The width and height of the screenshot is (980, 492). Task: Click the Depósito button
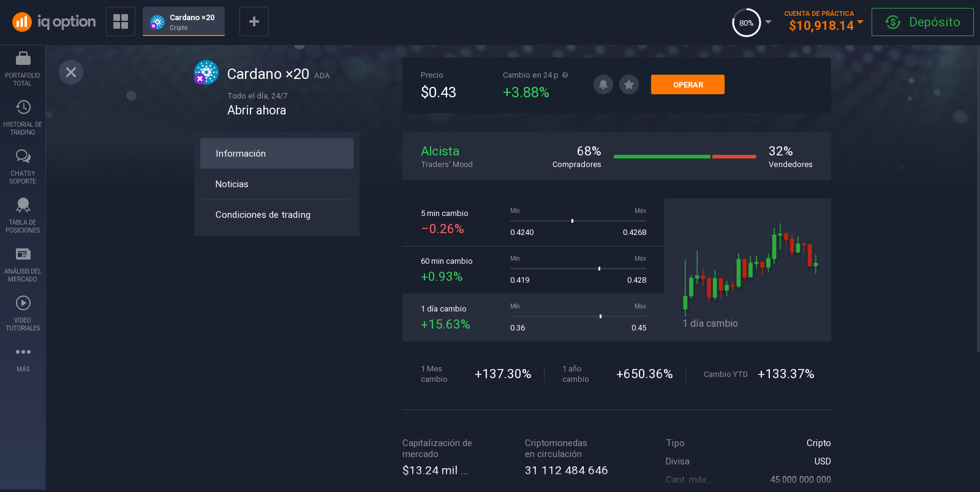(922, 22)
